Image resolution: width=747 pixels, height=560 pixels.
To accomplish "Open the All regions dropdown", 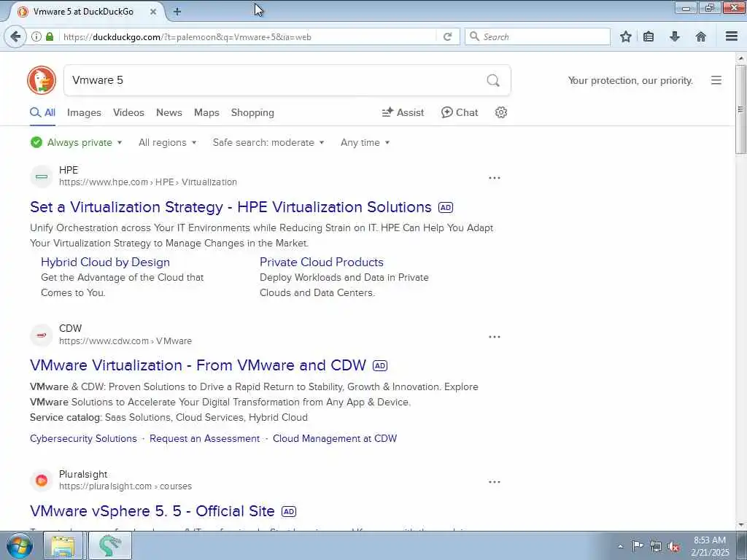I will 167,142.
